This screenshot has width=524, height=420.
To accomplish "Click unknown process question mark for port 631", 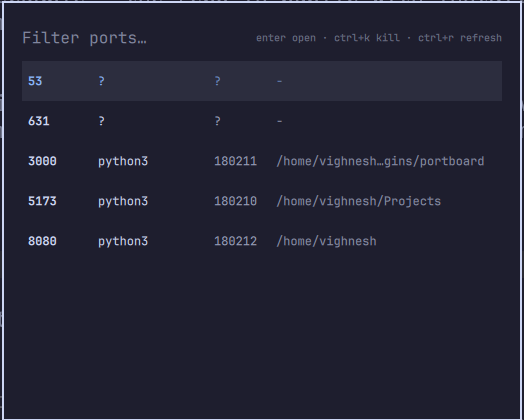I will coord(102,121).
